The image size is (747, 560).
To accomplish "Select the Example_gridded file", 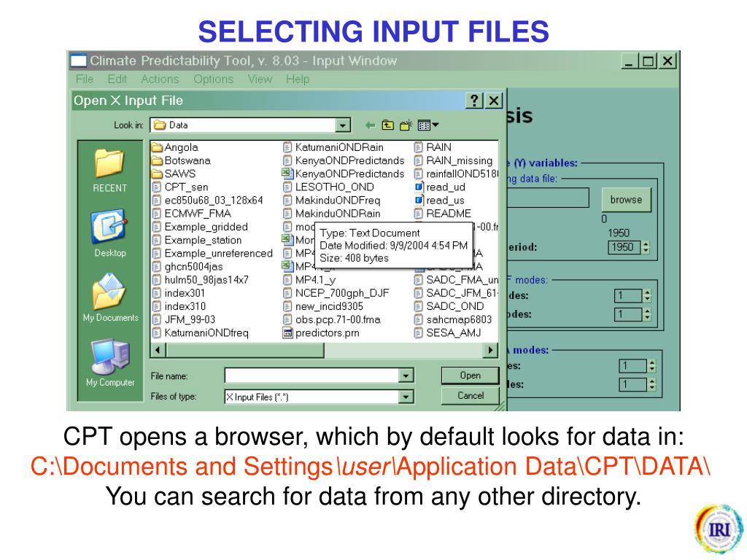I will coord(200,227).
